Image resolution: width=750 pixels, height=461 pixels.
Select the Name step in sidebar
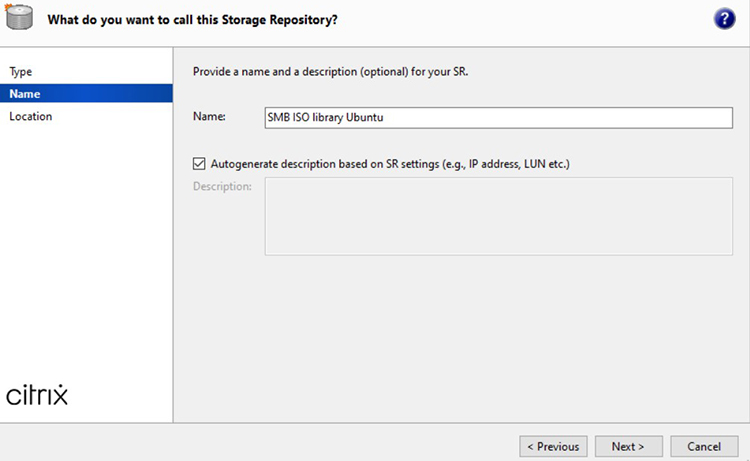click(24, 94)
